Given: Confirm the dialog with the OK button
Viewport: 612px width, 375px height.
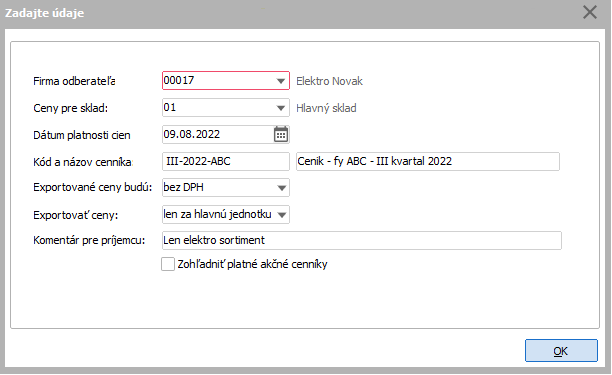Looking at the screenshot, I should point(561,350).
